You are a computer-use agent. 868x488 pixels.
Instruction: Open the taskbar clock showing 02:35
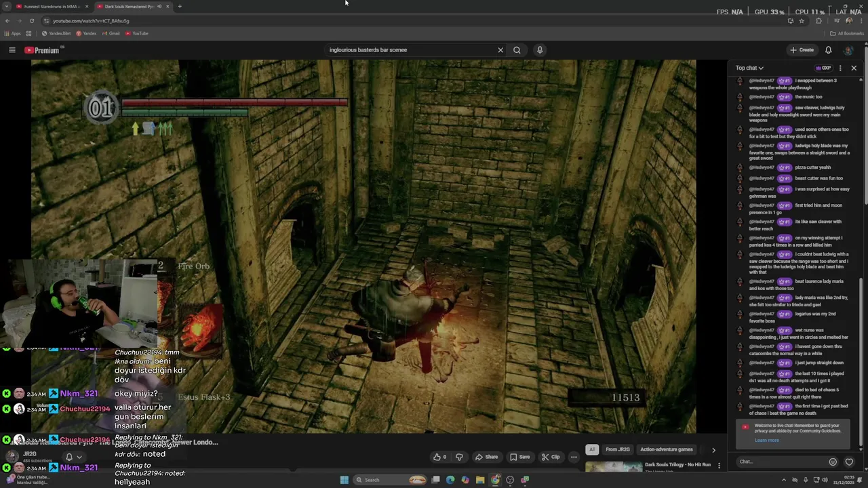pyautogui.click(x=844, y=480)
